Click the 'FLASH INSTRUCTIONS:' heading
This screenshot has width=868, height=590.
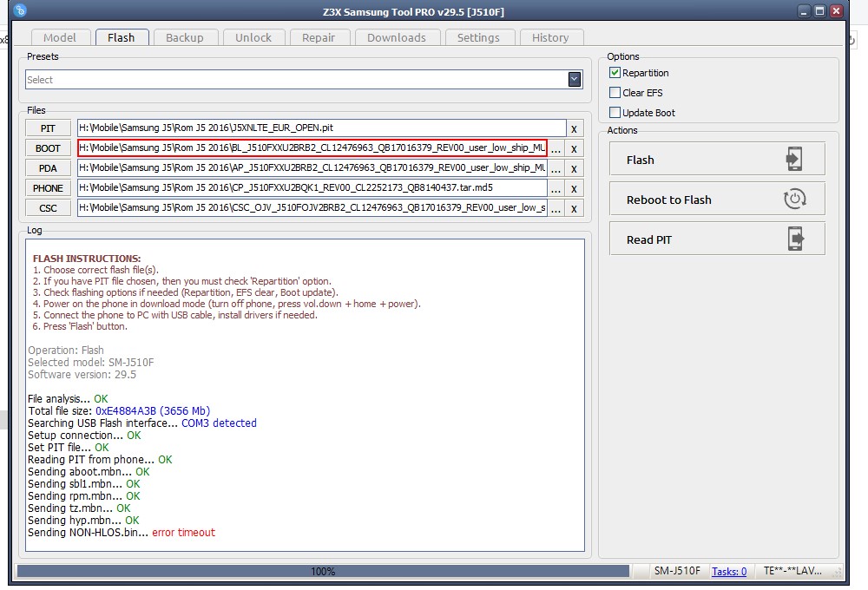[87, 259]
